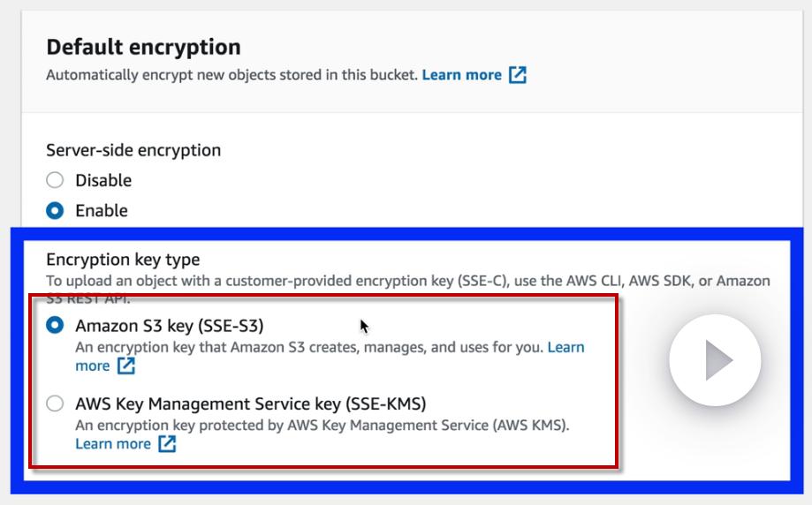This screenshot has height=505, width=812.
Task: Click the customer-provided key (SSE-C) help text
Action: [406, 281]
